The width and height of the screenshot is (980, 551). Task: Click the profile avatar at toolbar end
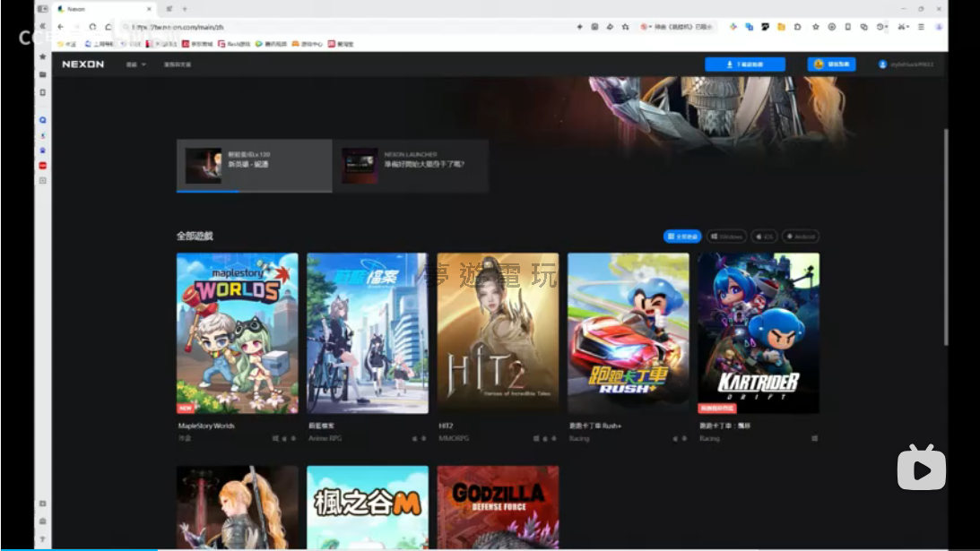pyautogui.click(x=939, y=27)
